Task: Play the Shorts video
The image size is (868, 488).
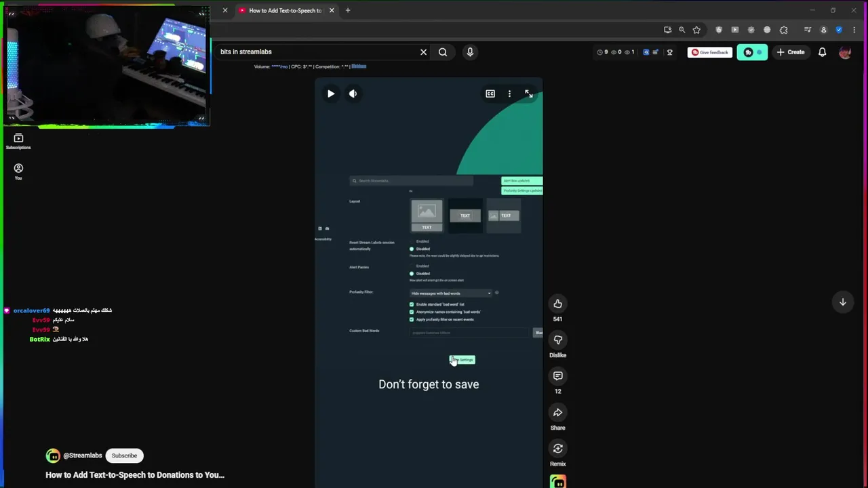Action: (x=330, y=94)
